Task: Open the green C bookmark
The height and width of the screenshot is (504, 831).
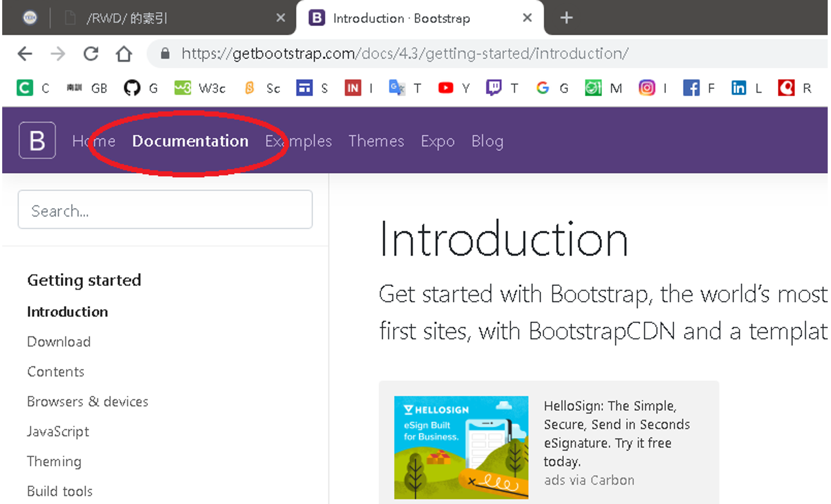Action: (x=33, y=88)
